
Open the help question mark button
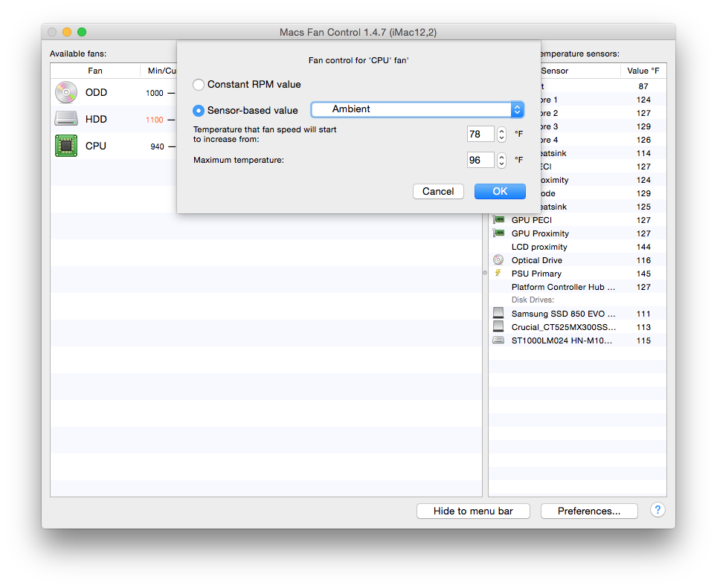coord(657,510)
